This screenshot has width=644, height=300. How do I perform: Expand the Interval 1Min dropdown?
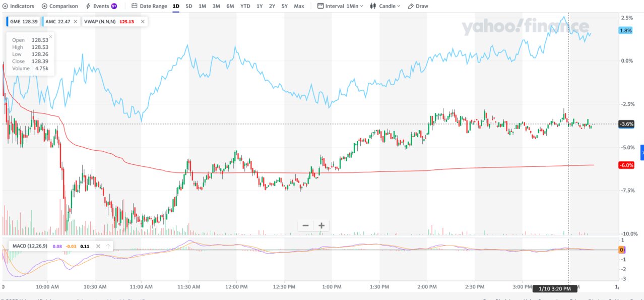[x=340, y=6]
